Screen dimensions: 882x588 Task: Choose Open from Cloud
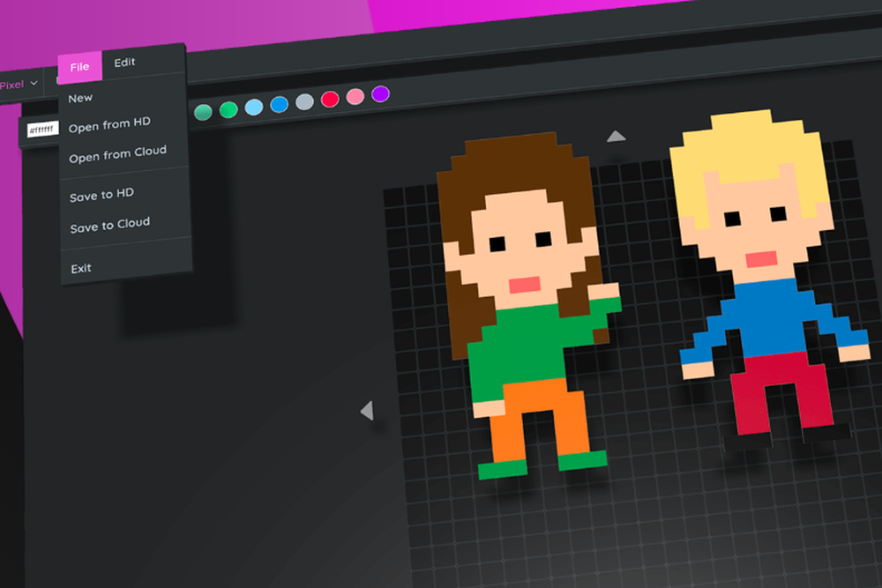click(x=116, y=151)
